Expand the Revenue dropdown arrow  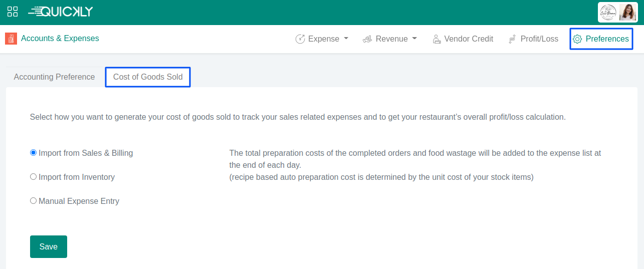click(414, 39)
